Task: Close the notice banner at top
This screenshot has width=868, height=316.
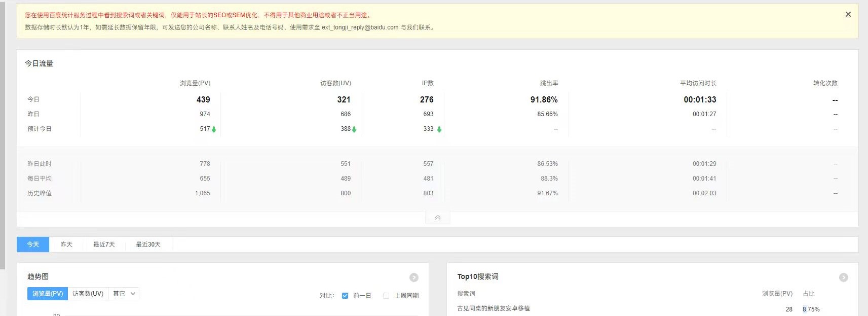Action: [848, 14]
